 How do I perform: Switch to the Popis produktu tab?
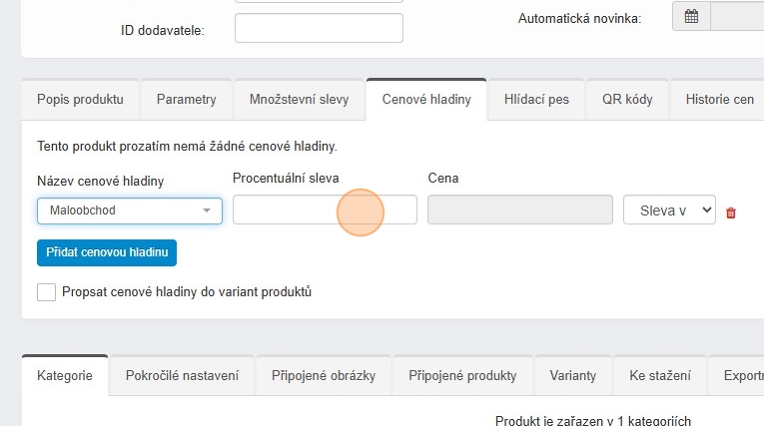(x=80, y=100)
